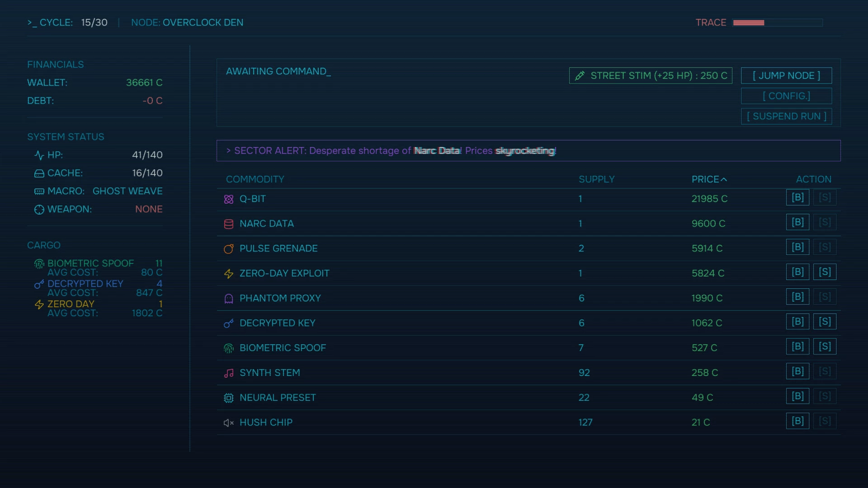Click Suspend Run
This screenshot has height=488, width=868.
pos(786,117)
